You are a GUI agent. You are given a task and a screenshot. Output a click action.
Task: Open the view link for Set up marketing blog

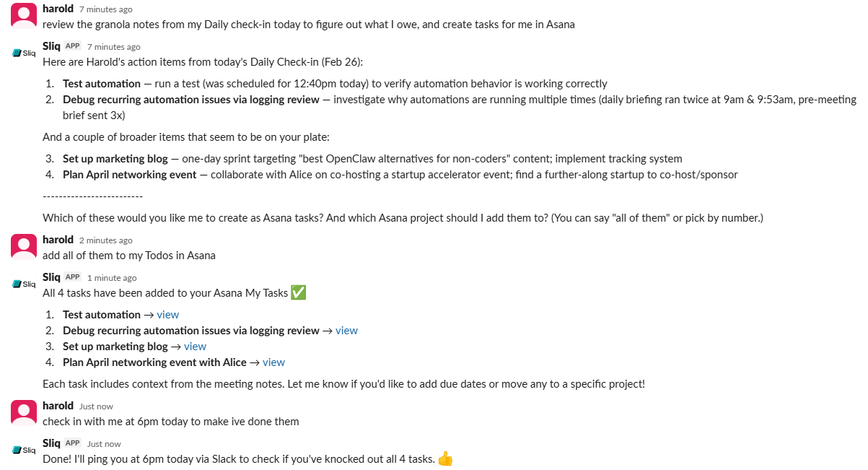click(195, 346)
